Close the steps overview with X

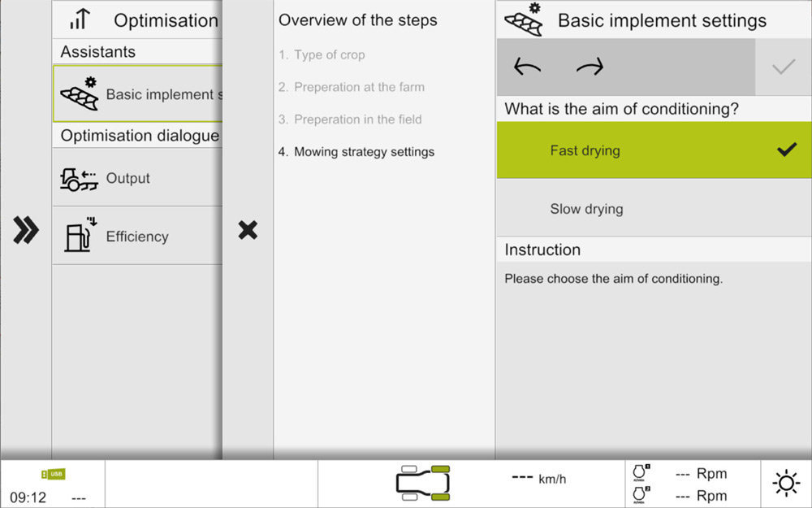[x=248, y=230]
